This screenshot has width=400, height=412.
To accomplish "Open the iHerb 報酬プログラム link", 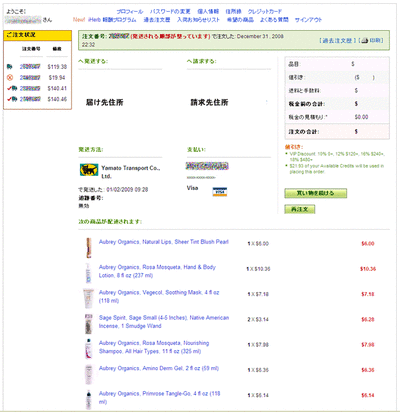I will pos(112,20).
